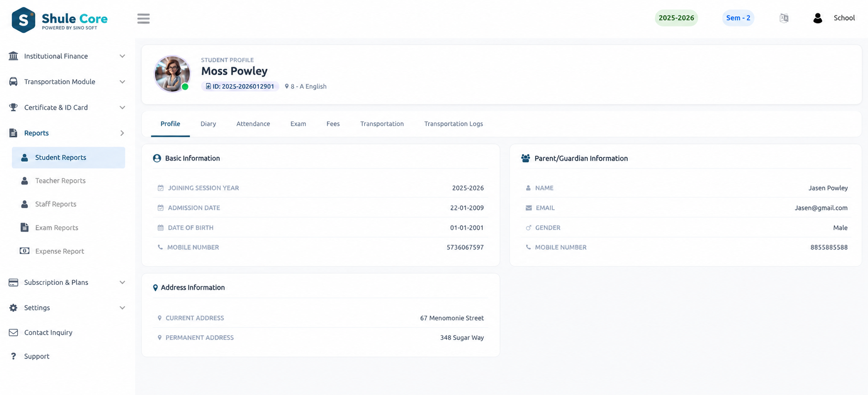The height and width of the screenshot is (395, 868).
Task: Expand the Settings chevron
Action: point(122,308)
